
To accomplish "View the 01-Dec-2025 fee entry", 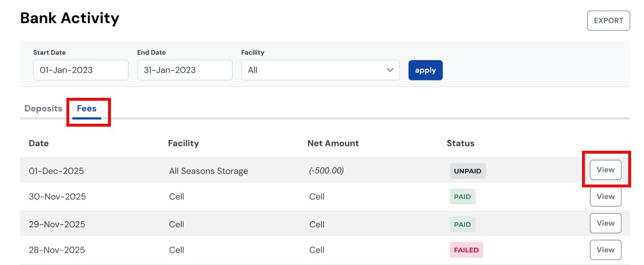I will (605, 170).
